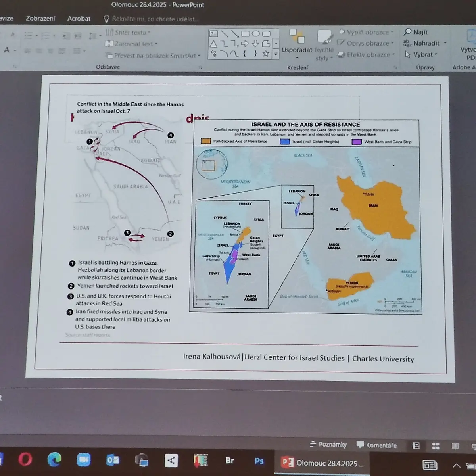Viewport: 476px width, 476px height.
Task: Switch to slide sorter view icon
Action: point(436,445)
